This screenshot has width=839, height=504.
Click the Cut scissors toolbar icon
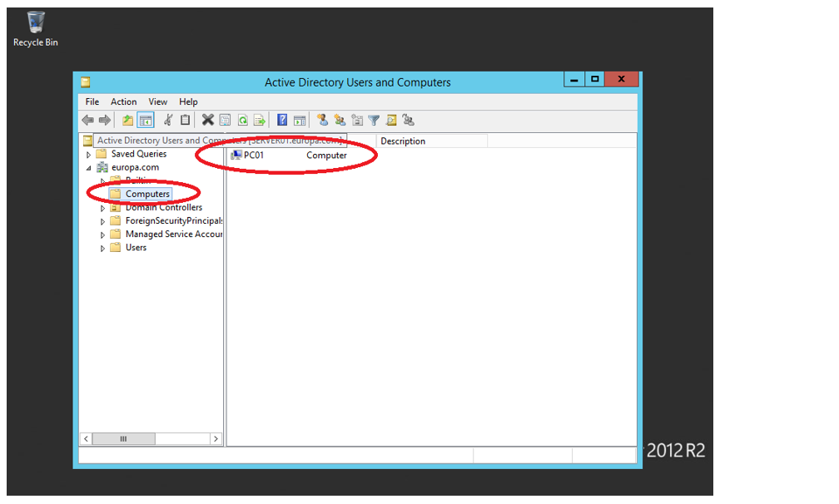168,121
